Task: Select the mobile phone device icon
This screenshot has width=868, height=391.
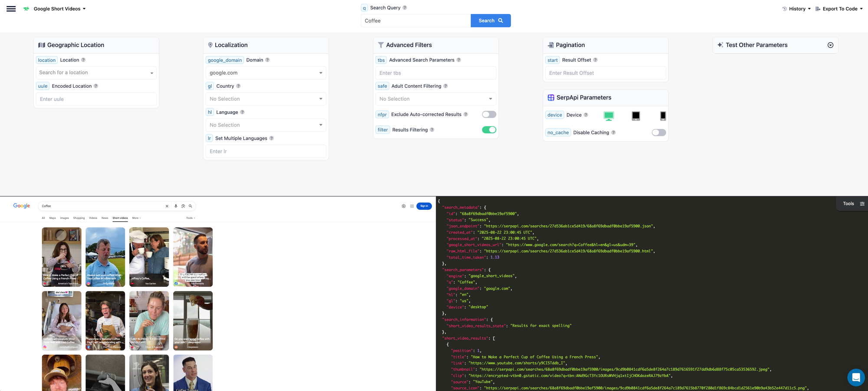Action: (x=663, y=116)
